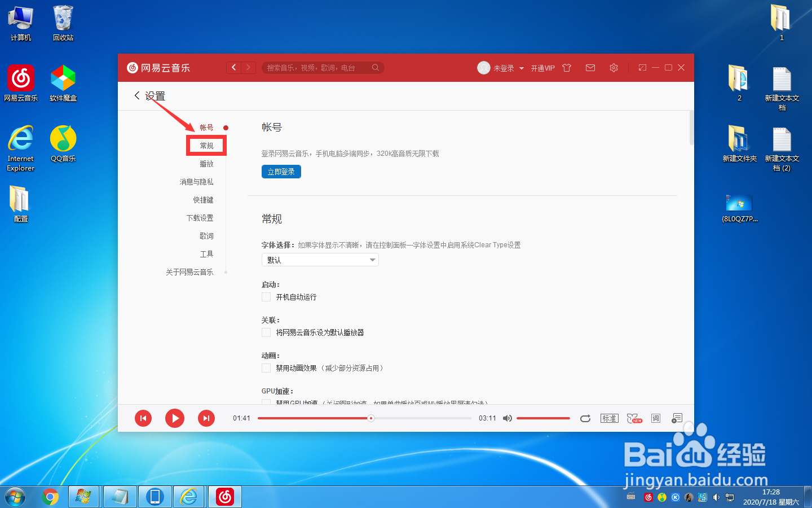Click QQ Music icon in system tray
This screenshot has height=508, width=812.
662,497
